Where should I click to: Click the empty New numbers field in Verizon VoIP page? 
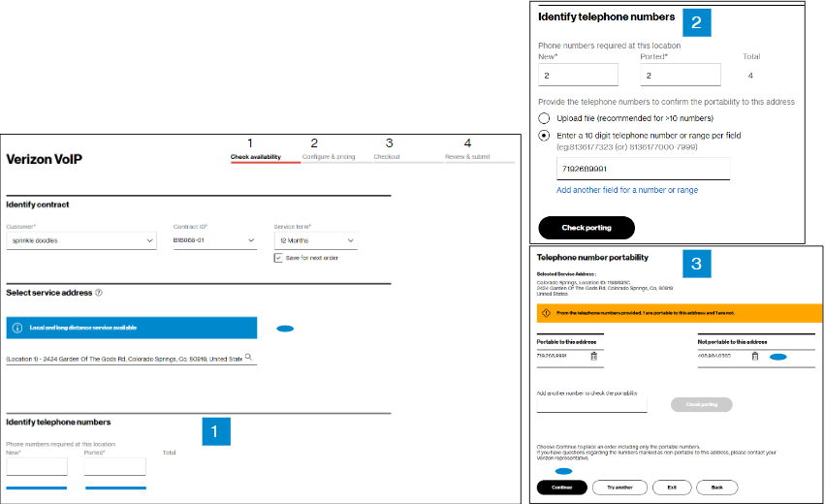37,466
